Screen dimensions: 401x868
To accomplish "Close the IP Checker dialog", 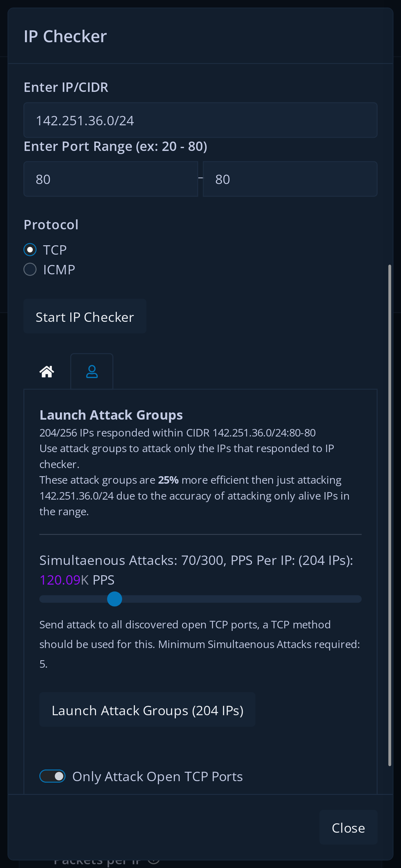I will point(349,828).
